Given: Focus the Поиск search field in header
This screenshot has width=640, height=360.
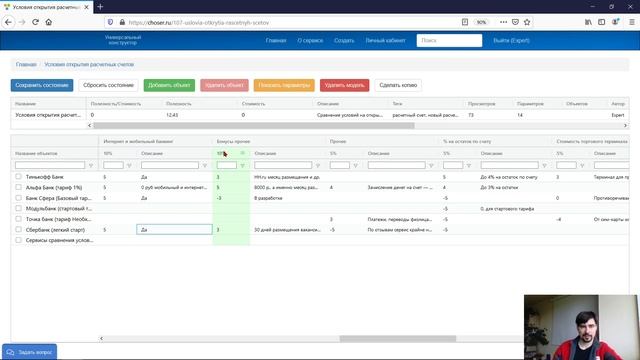Looking at the screenshot, I should pyautogui.click(x=449, y=40).
